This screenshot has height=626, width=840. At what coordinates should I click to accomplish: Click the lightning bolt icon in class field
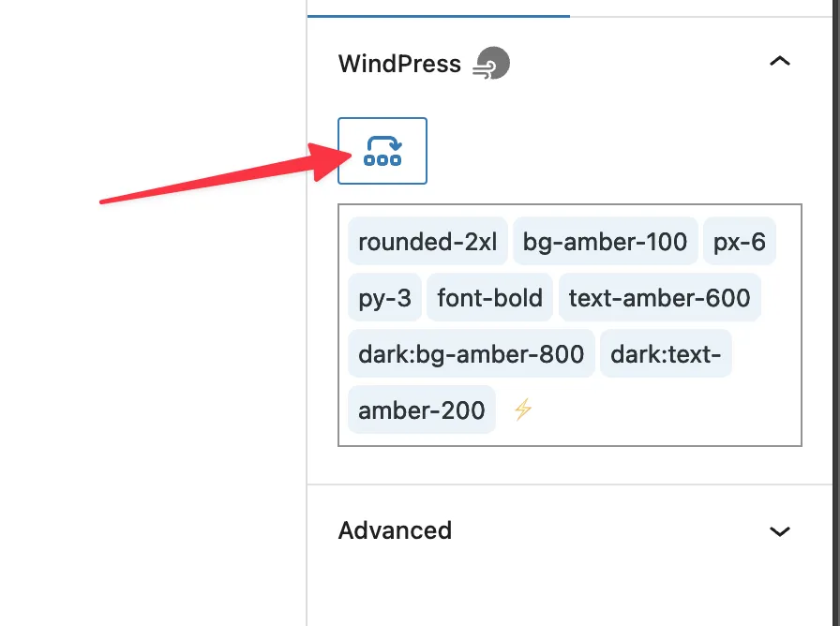click(x=523, y=410)
